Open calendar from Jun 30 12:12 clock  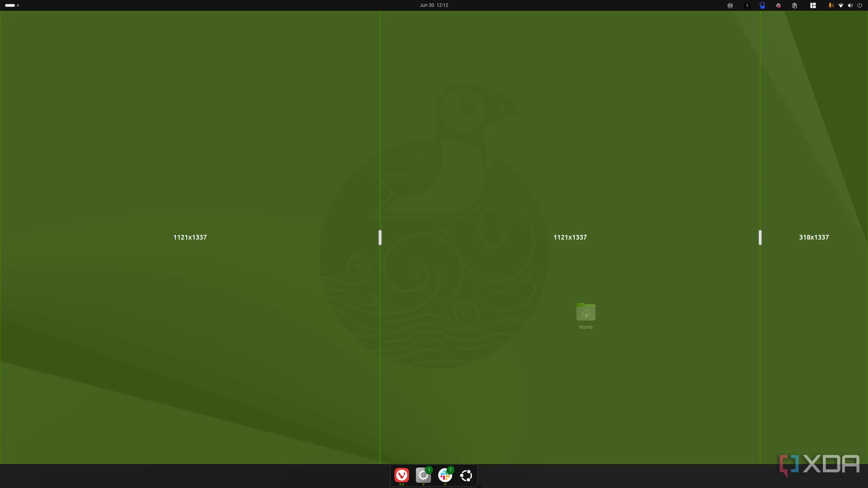point(434,5)
